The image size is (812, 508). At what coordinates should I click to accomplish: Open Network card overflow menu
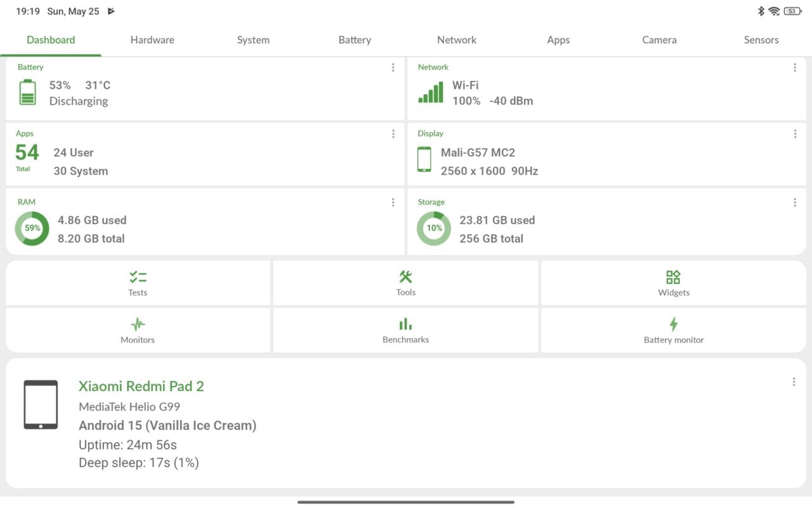point(795,67)
